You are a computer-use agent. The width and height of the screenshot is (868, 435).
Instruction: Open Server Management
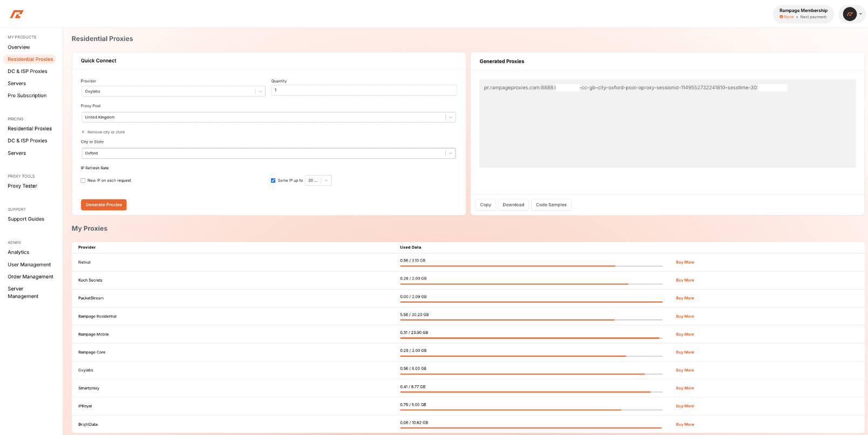click(x=23, y=292)
